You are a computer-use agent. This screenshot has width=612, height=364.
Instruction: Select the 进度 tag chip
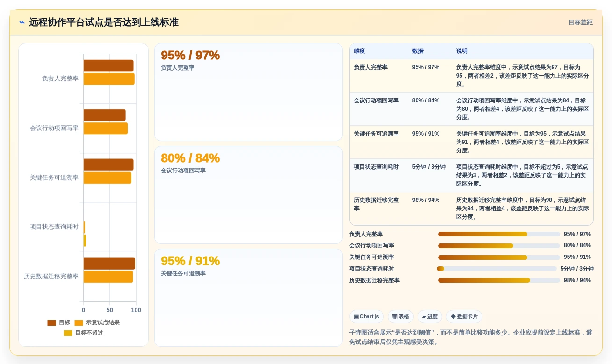[430, 316]
